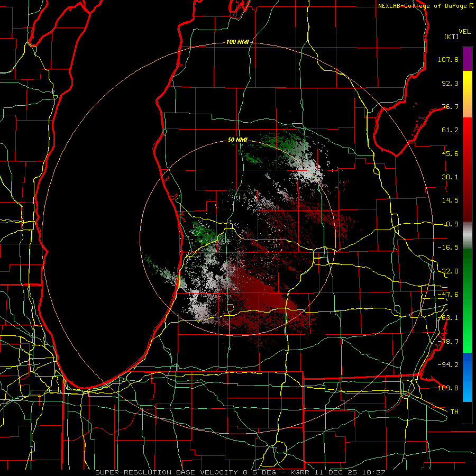Screen dimensions: 476x476
Task: Select the 92.3 legend value
Action: click(x=450, y=83)
